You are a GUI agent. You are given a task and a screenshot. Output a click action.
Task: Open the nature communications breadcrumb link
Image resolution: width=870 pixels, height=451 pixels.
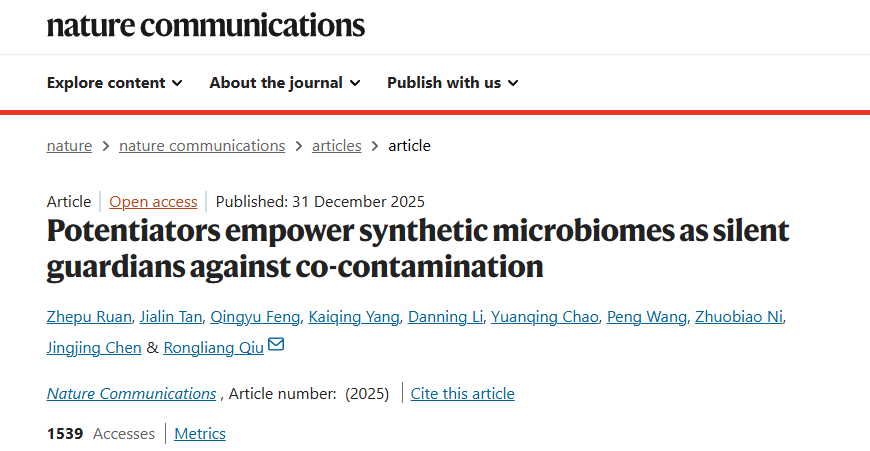point(202,146)
